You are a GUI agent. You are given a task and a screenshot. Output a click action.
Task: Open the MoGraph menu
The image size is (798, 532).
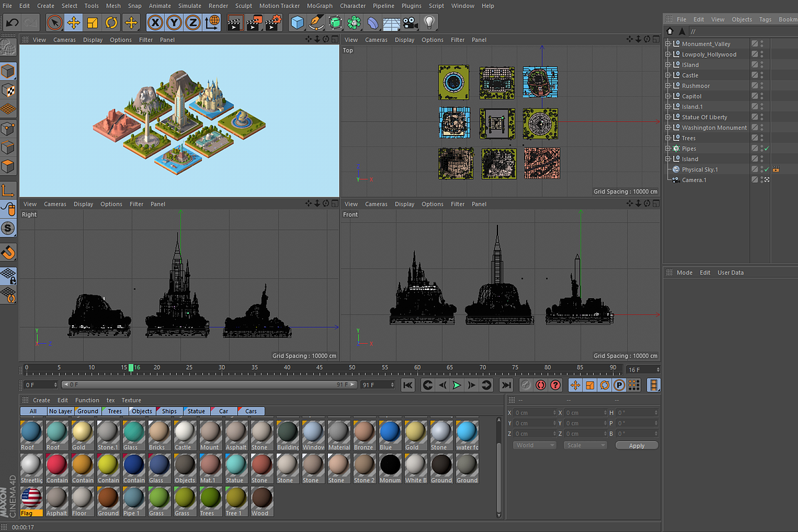(x=320, y=6)
